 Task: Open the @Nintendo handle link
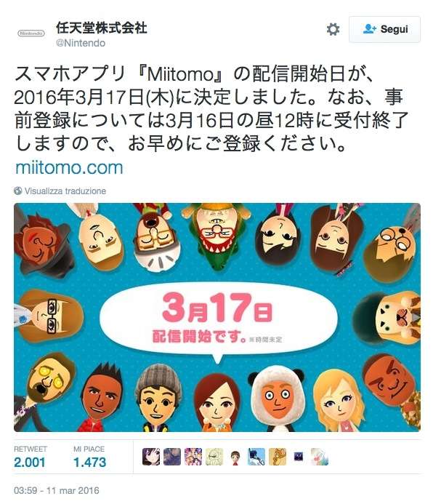pyautogui.click(x=81, y=43)
